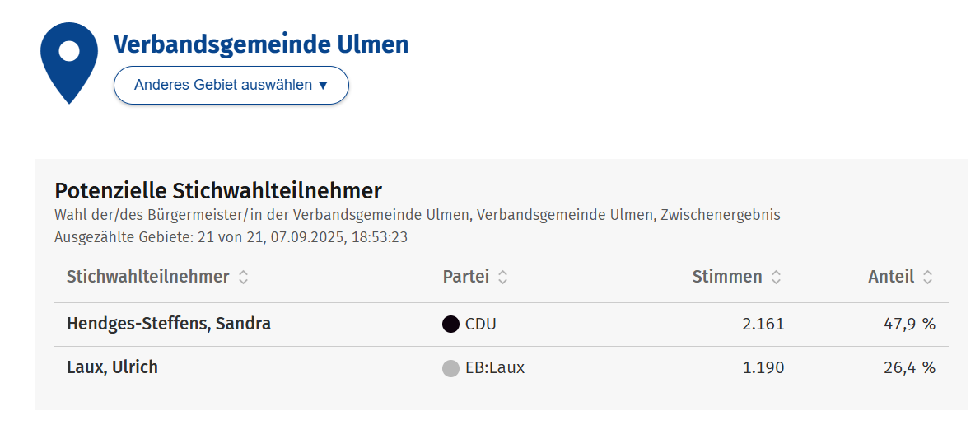This screenshot has height=425, width=980.
Task: Open the 'Anderes Gebiet auswählen' dropdown
Action: coord(231,85)
